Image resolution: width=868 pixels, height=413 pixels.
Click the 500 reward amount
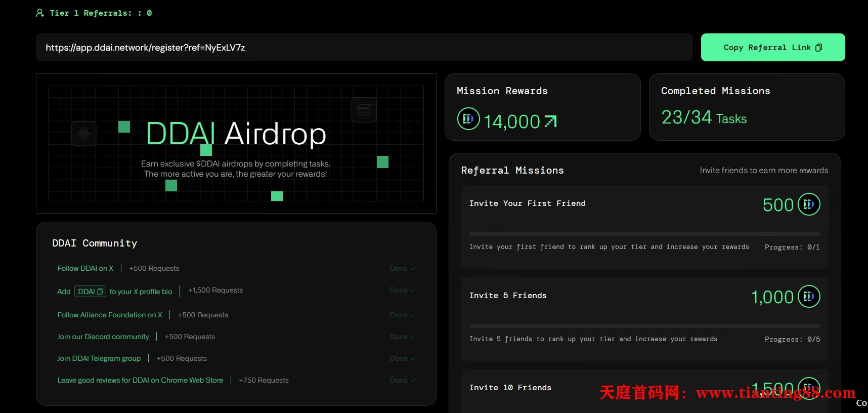[778, 205]
